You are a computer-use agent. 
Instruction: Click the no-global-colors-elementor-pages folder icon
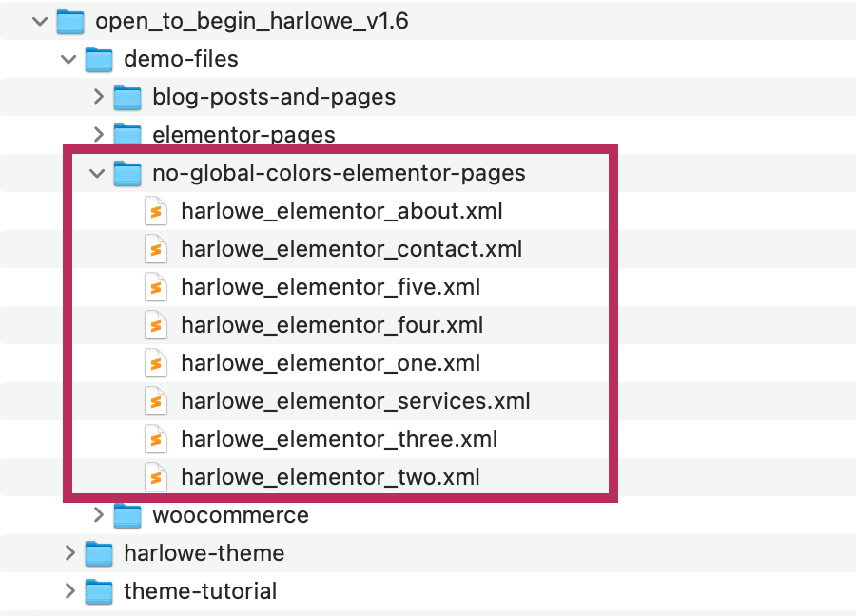click(x=127, y=172)
